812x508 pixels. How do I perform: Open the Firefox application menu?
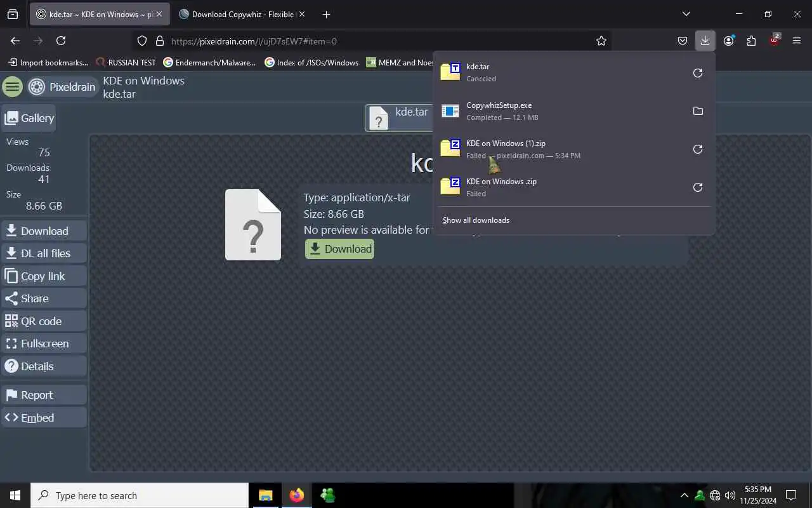point(797,41)
